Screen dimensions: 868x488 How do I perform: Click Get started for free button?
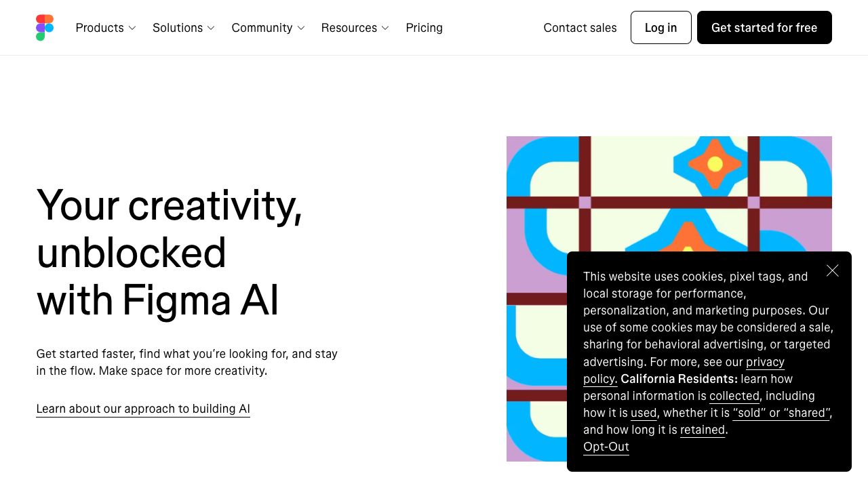(x=764, y=28)
